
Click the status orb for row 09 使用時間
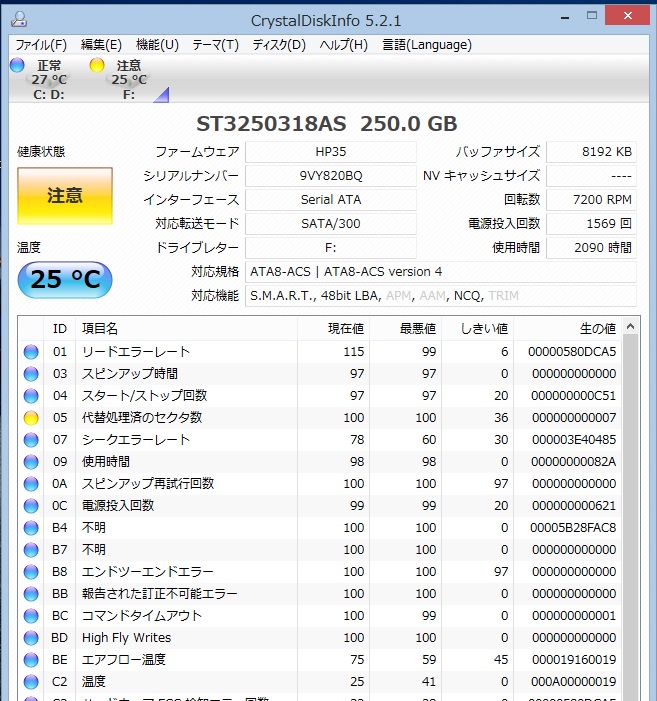coord(31,462)
